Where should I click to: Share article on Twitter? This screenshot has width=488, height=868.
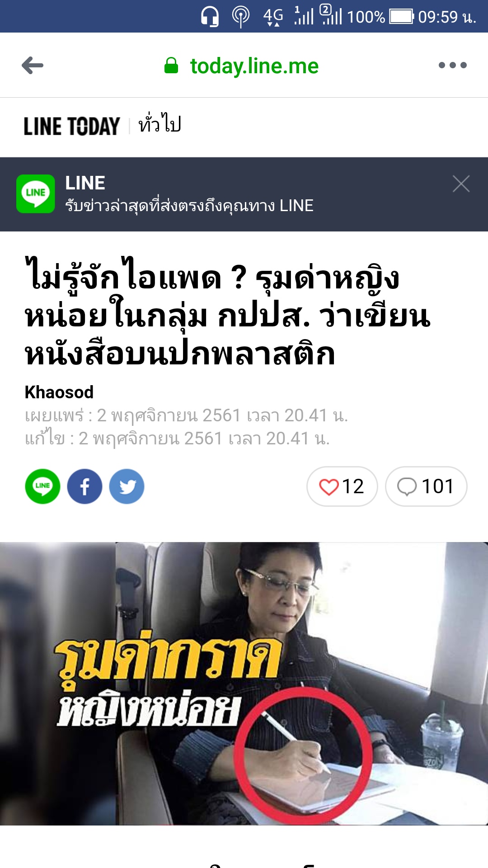pyautogui.click(x=127, y=486)
